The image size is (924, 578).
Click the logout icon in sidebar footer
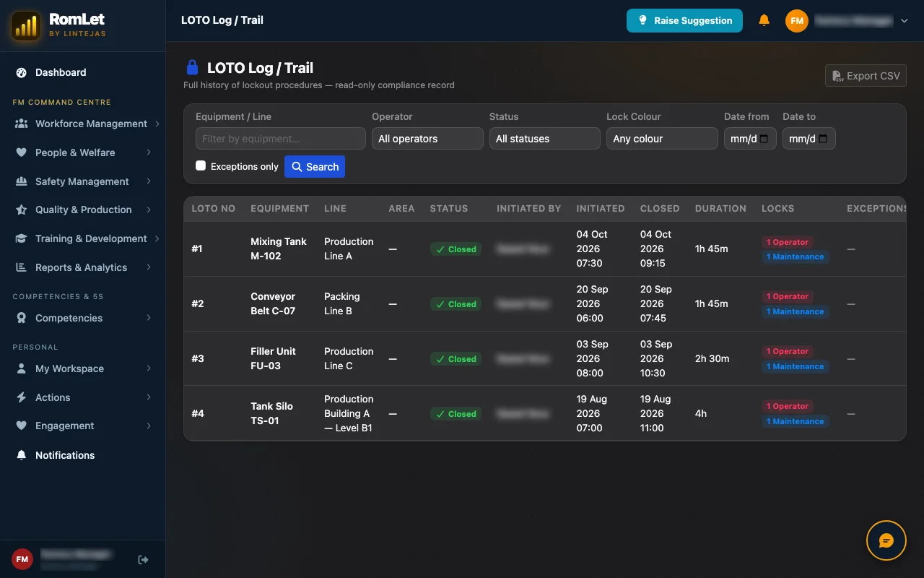click(x=143, y=559)
